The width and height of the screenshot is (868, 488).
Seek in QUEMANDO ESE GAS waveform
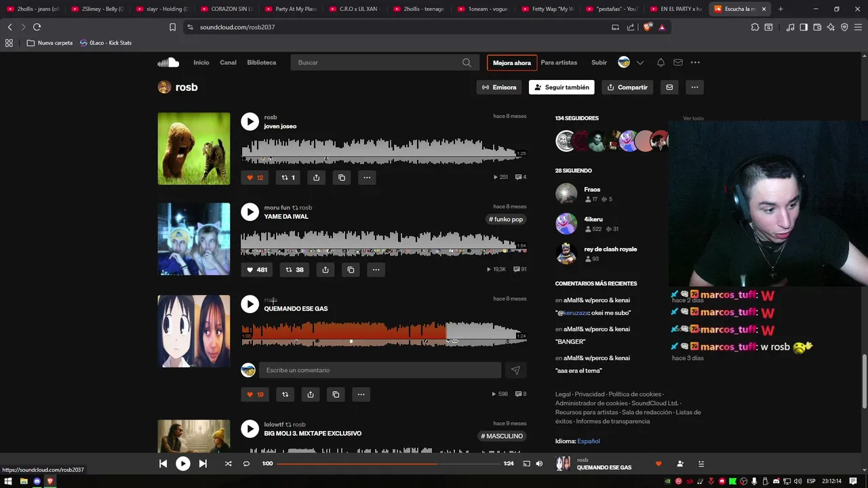384,333
